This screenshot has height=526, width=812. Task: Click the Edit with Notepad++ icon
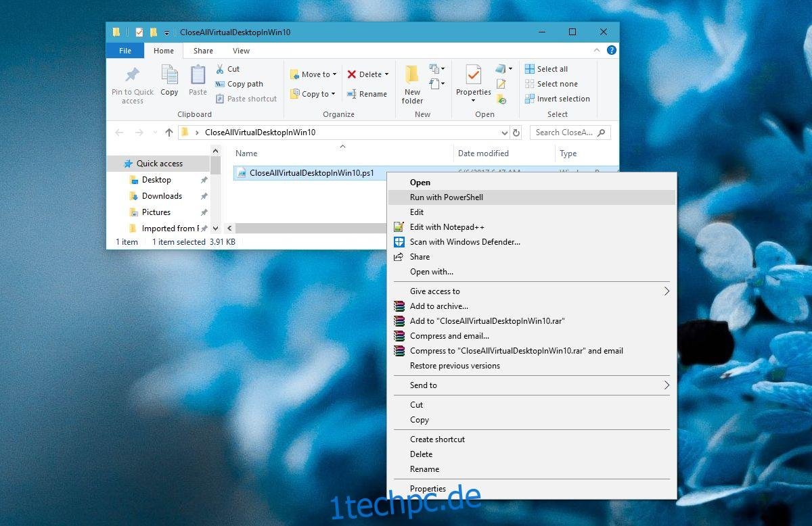point(399,227)
